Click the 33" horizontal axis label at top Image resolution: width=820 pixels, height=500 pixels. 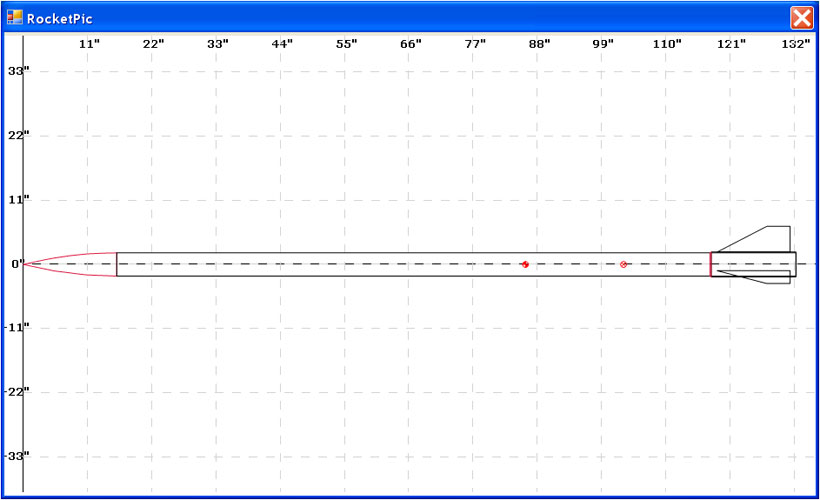pyautogui.click(x=218, y=44)
